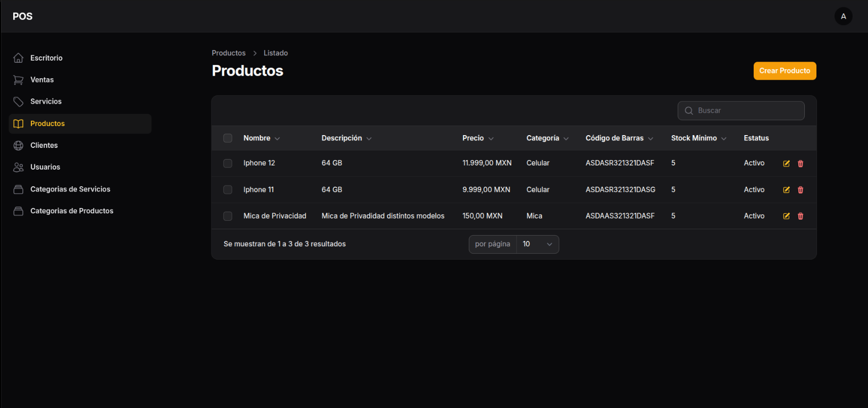This screenshot has width=868, height=408.
Task: Click the Ventas shopping cart icon
Action: (x=19, y=80)
